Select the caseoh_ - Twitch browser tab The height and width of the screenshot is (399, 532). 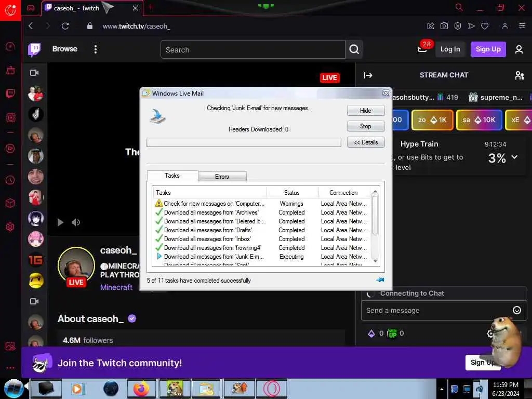[91, 8]
